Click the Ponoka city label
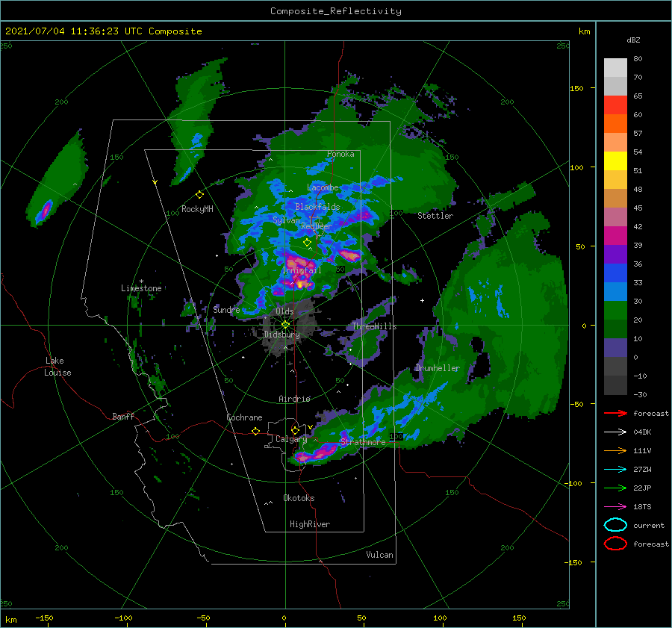 [x=340, y=154]
